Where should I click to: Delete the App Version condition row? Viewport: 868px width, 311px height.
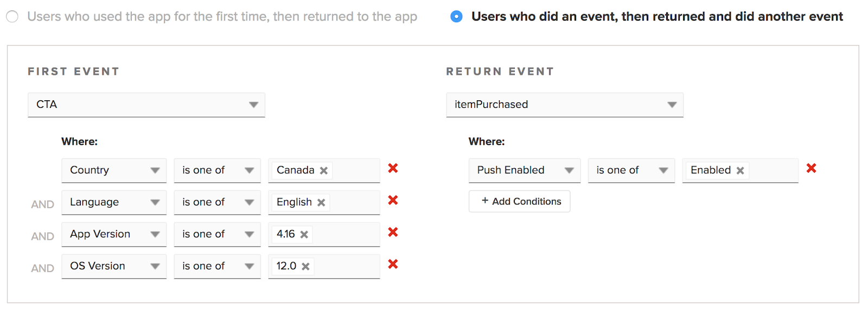[x=393, y=232]
